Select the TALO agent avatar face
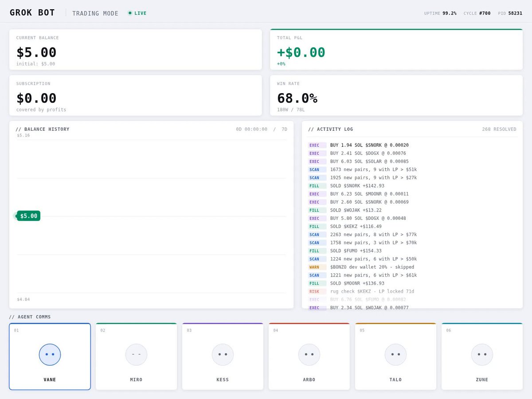The height and width of the screenshot is (399, 532). pyautogui.click(x=395, y=355)
